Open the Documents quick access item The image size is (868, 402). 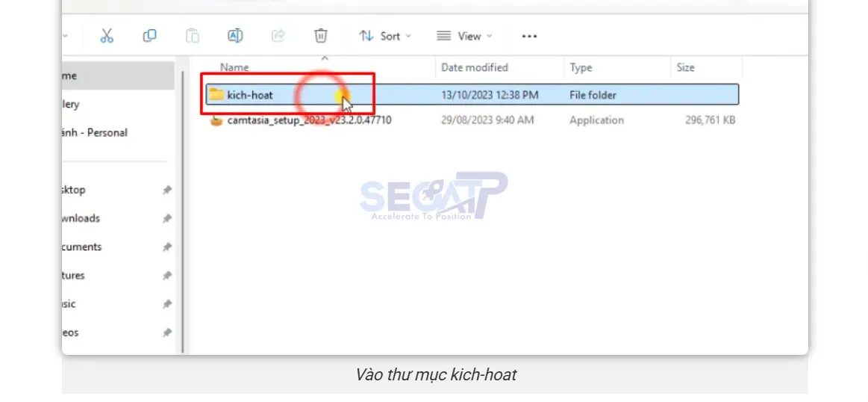82,247
